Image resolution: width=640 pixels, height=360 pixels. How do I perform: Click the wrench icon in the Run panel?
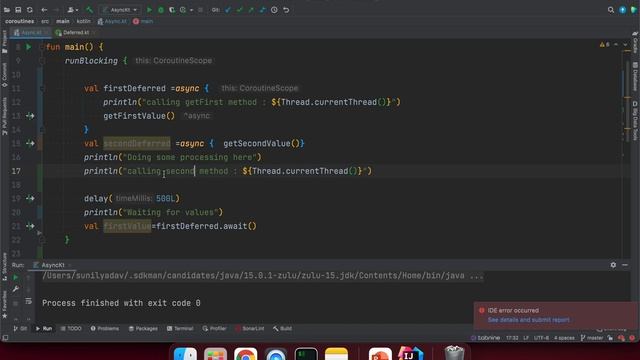[16, 289]
